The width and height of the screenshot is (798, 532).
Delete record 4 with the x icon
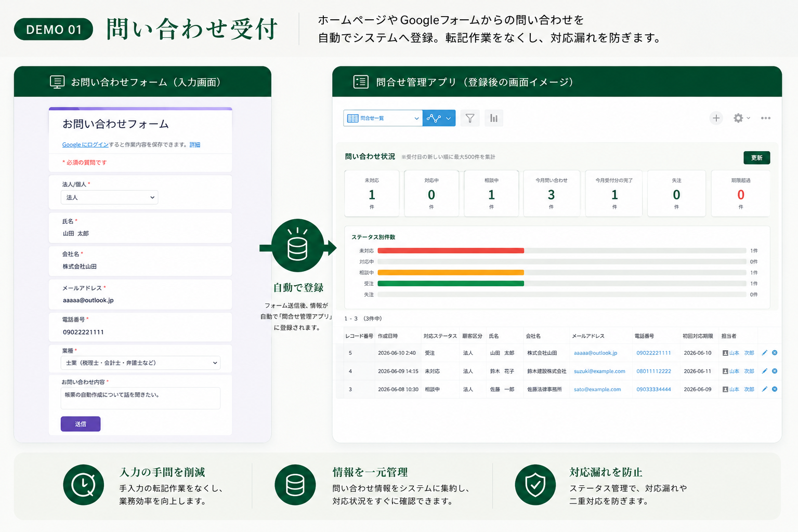tap(775, 371)
